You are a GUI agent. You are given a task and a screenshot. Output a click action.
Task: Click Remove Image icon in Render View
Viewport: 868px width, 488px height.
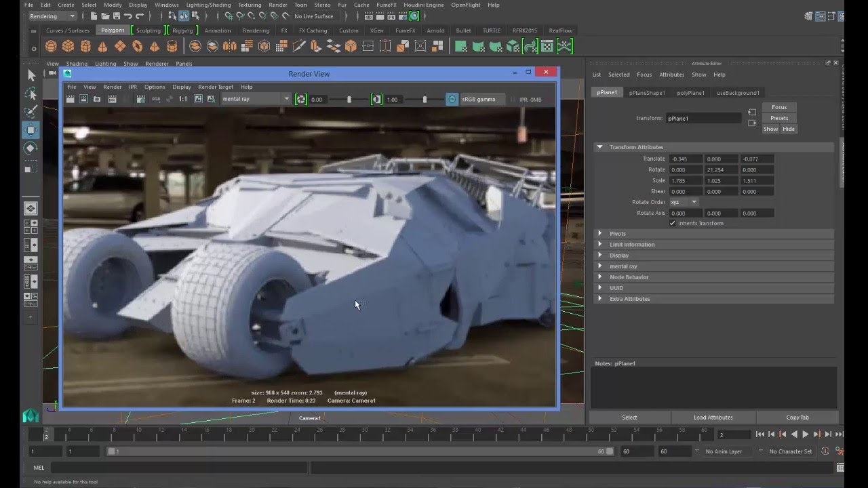[x=212, y=99]
